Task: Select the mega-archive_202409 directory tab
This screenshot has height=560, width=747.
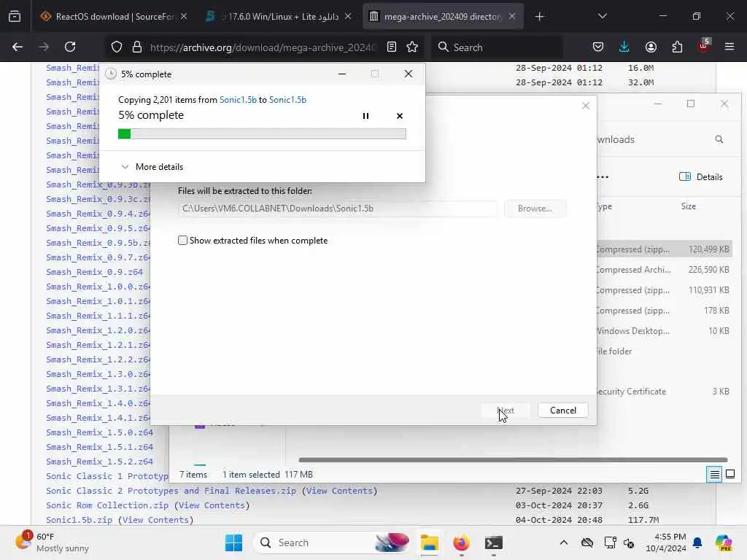Action: click(443, 17)
